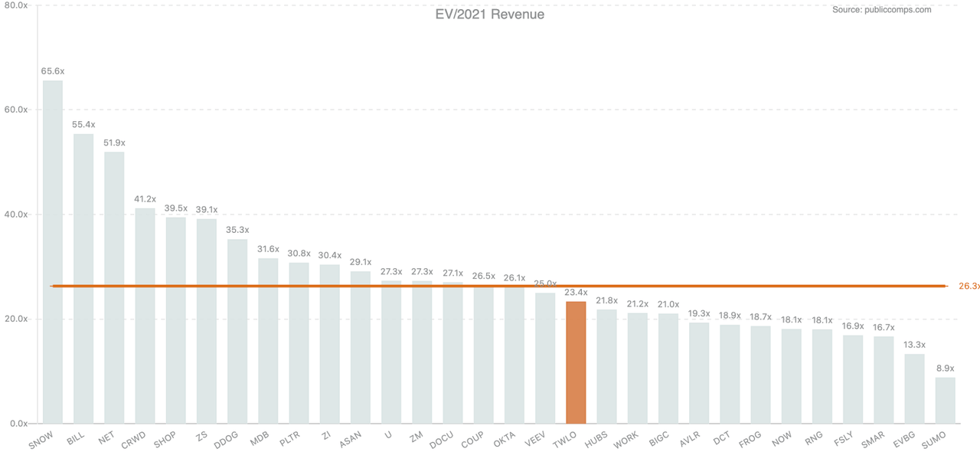Select the MDB bar
The image size is (980, 452).
tap(268, 341)
